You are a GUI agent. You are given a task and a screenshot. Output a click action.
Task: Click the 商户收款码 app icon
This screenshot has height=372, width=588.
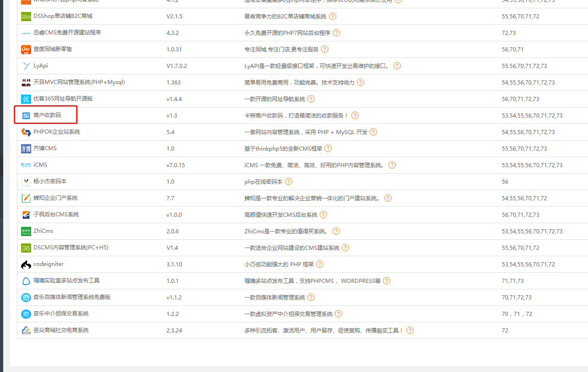pos(26,116)
